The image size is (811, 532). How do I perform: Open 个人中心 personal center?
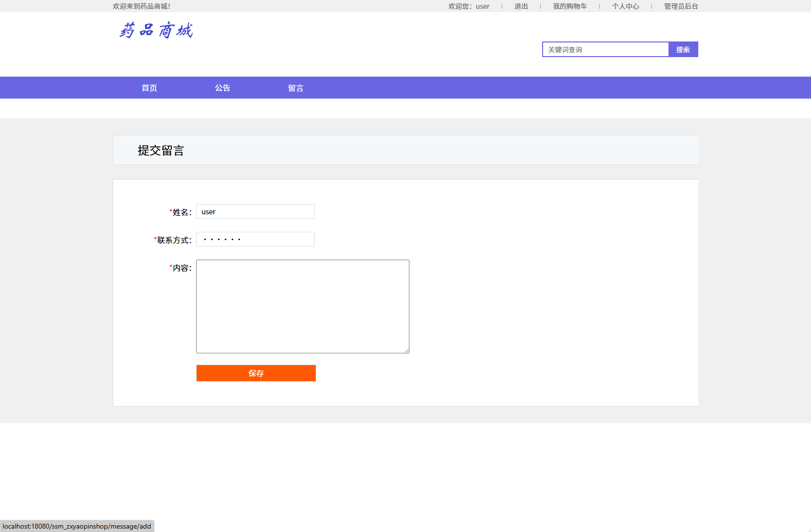(x=626, y=6)
